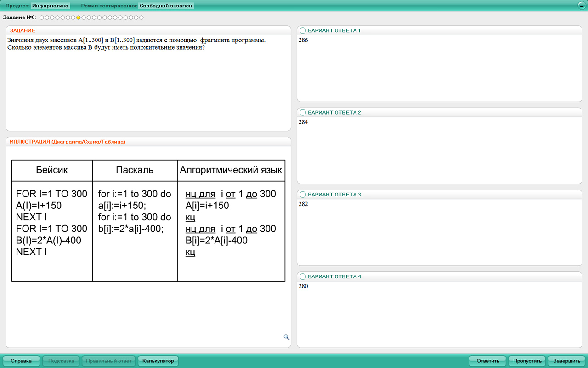Finish the test with Завершить
The image size is (588, 368).
coord(566,361)
